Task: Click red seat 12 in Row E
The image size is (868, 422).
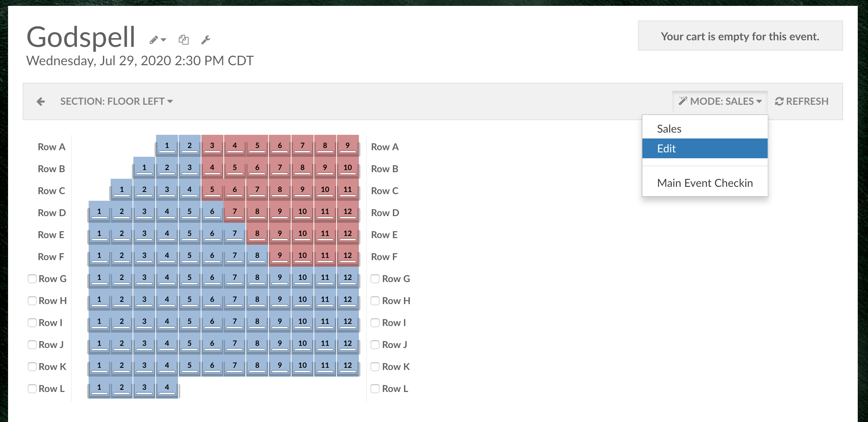Action: tap(348, 234)
